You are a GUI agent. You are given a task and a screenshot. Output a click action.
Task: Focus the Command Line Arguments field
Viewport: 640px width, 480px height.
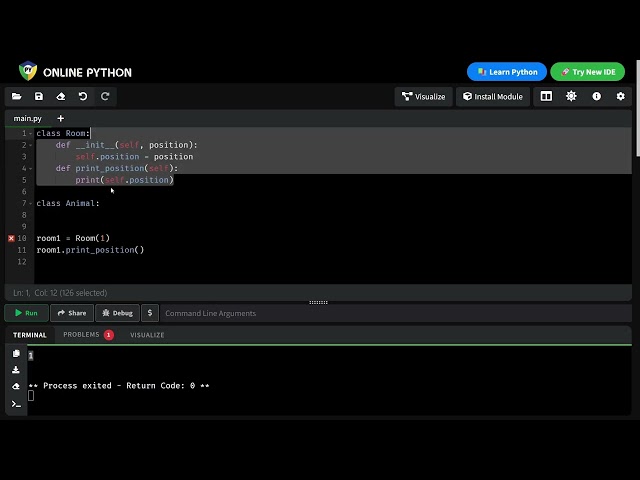click(x=396, y=313)
